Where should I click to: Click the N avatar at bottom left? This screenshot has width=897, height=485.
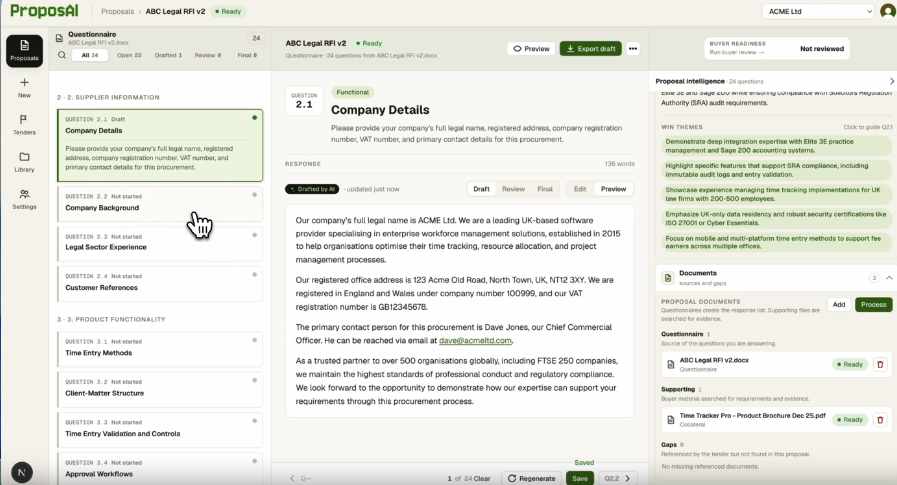tap(22, 472)
